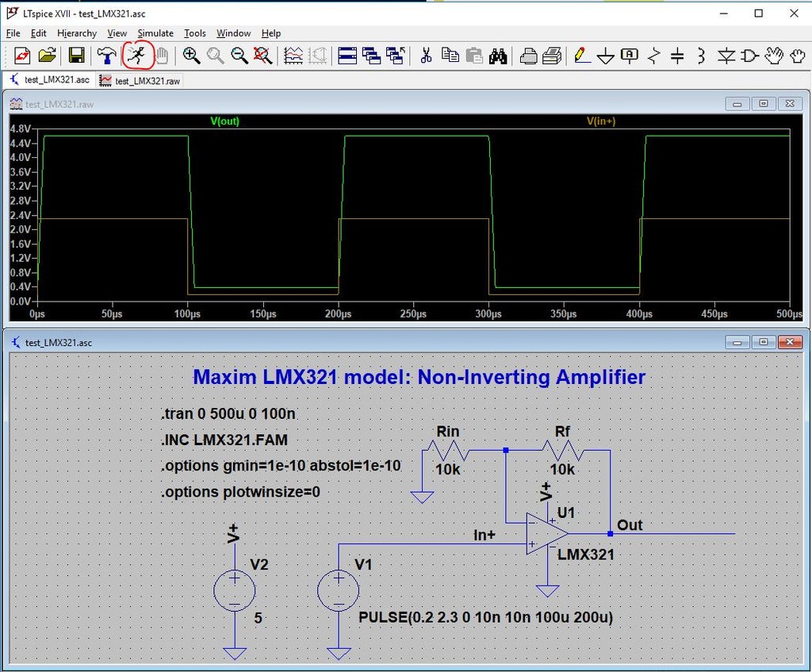Screen dimensions: 812x672
Task: Click the Close All Windows icon
Action: (396, 56)
